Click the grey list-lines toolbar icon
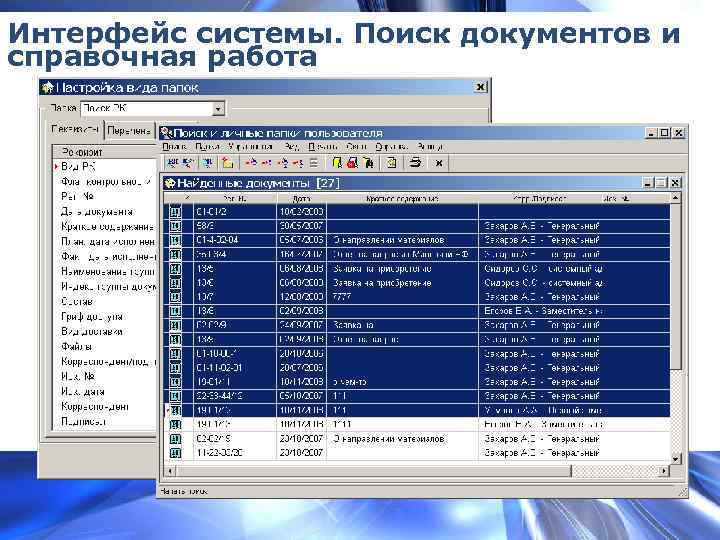 (314, 163)
